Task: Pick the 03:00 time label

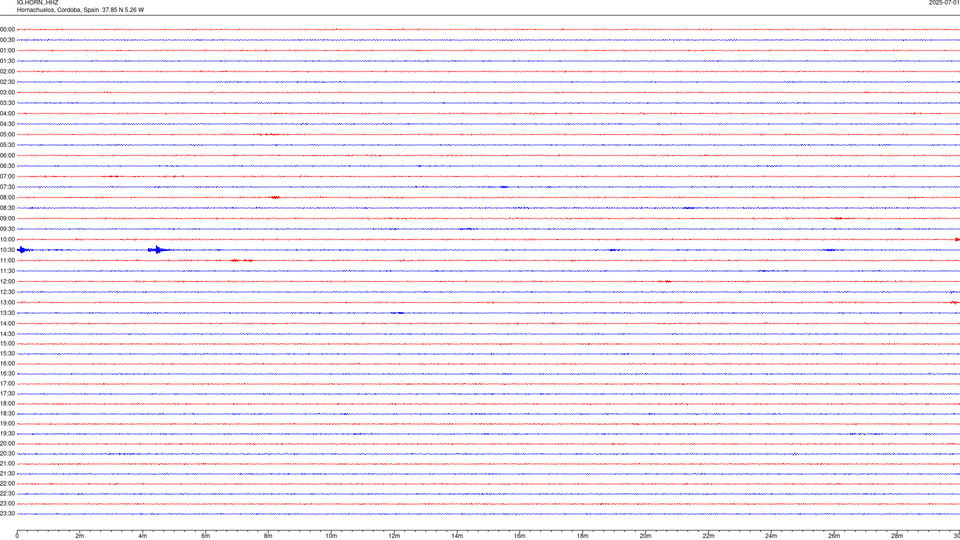Action: [x=7, y=92]
